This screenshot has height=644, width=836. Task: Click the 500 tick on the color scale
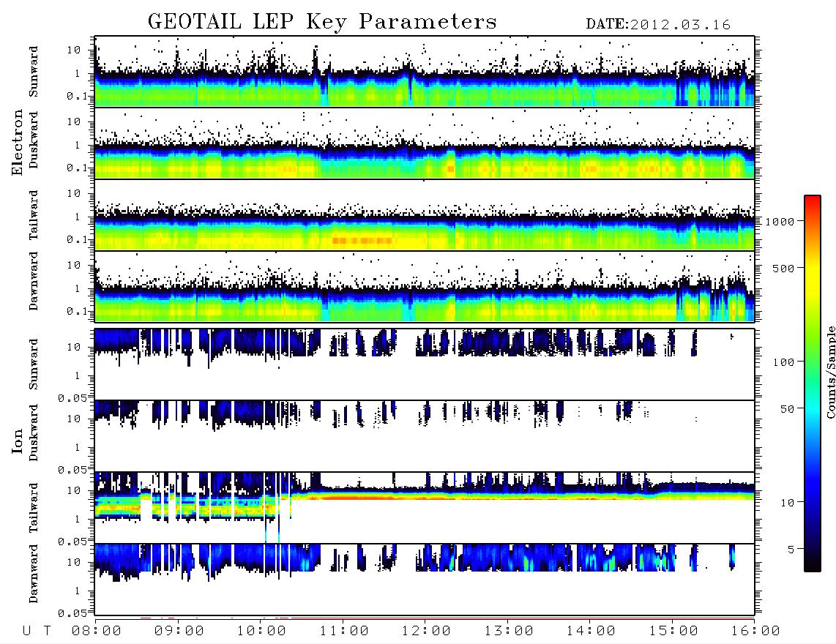(783, 268)
